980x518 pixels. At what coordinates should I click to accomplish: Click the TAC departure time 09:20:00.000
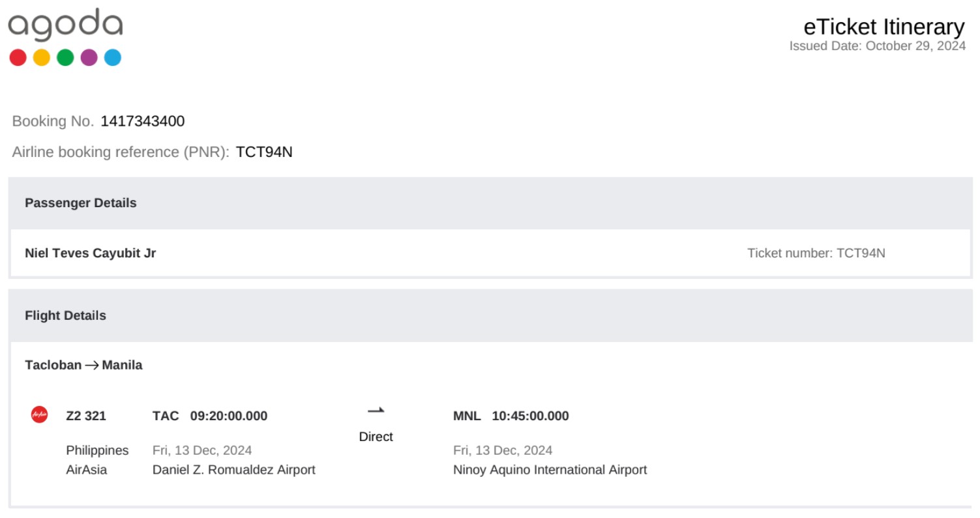(228, 416)
